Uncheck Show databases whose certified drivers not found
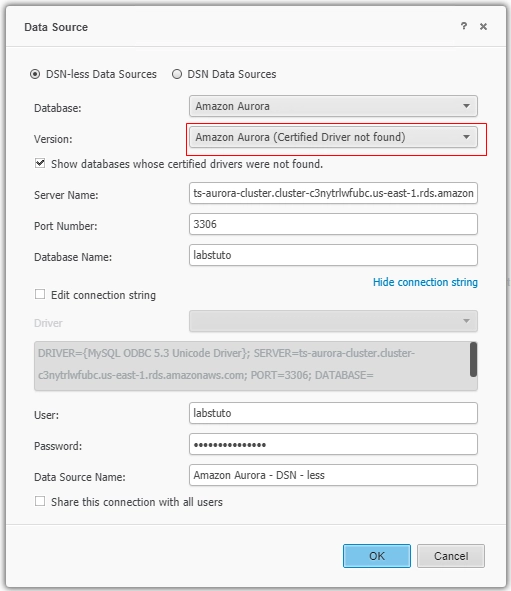 40,164
